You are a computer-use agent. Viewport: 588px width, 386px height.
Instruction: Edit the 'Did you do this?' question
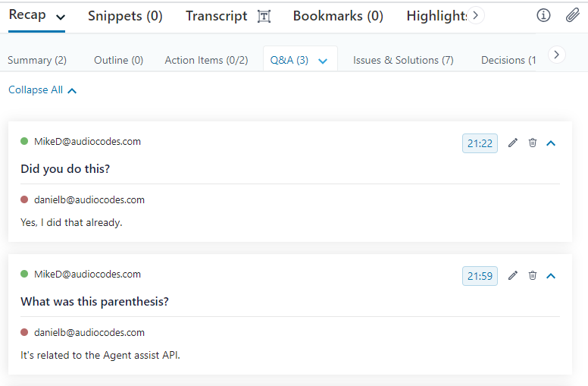click(x=513, y=143)
